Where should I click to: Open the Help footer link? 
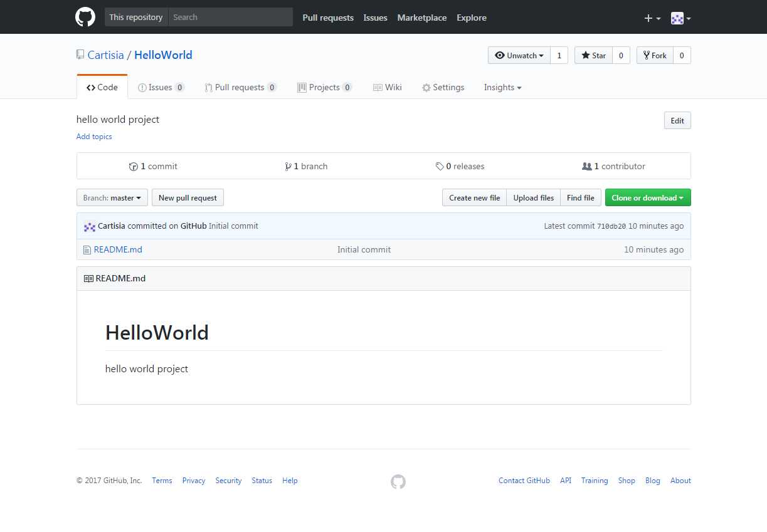290,481
